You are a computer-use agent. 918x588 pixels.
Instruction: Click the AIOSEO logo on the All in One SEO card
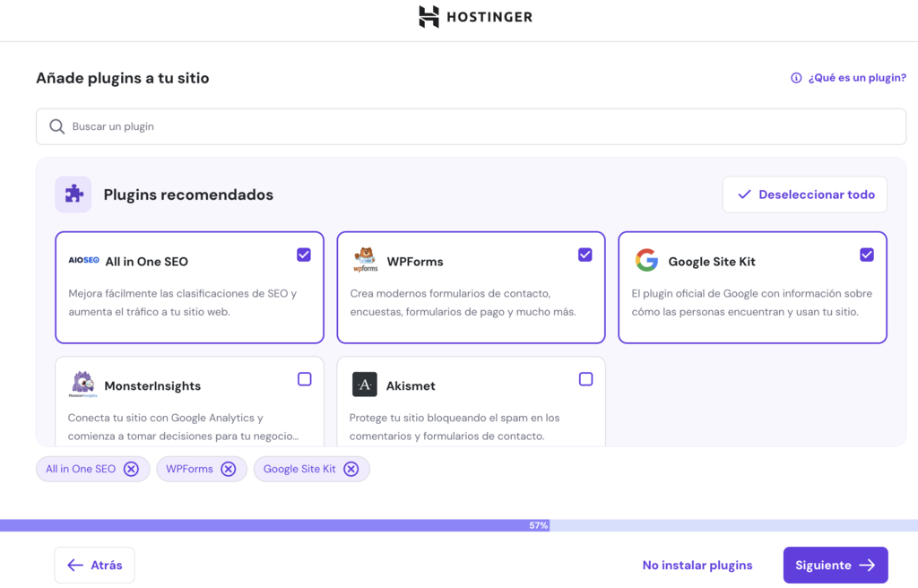(82, 260)
